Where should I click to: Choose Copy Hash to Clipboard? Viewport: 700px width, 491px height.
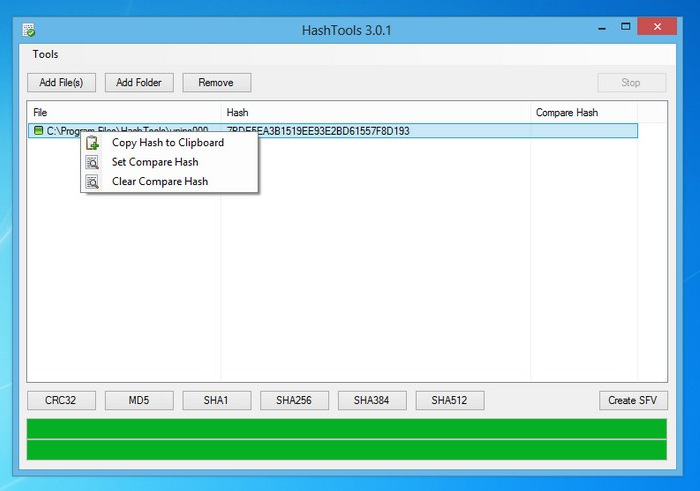point(168,143)
